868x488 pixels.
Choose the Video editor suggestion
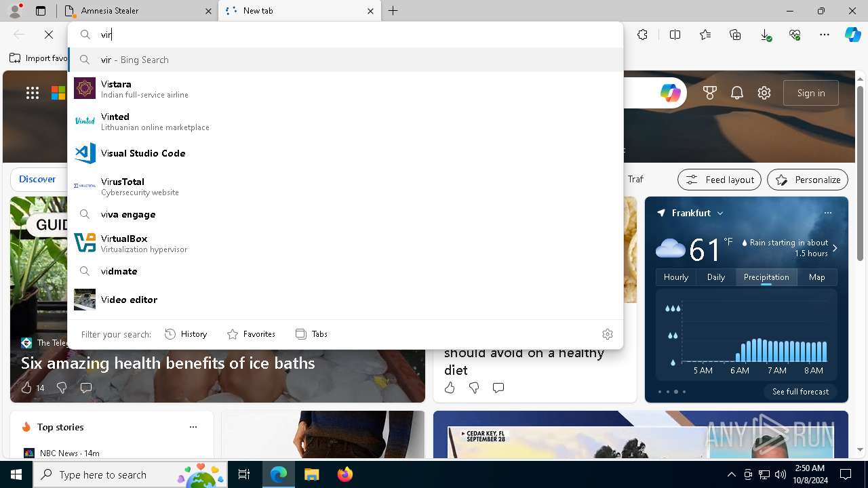[x=346, y=300]
